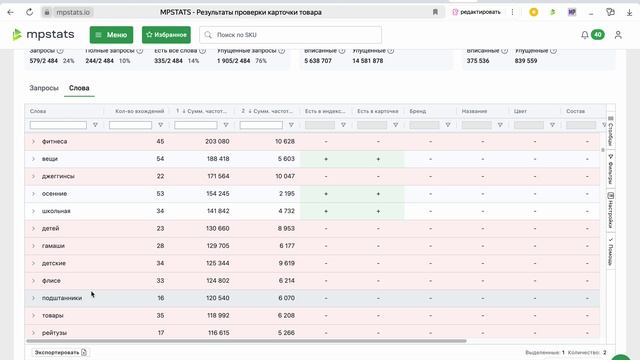
Task: Select the товары word cell
Action: tap(53, 316)
